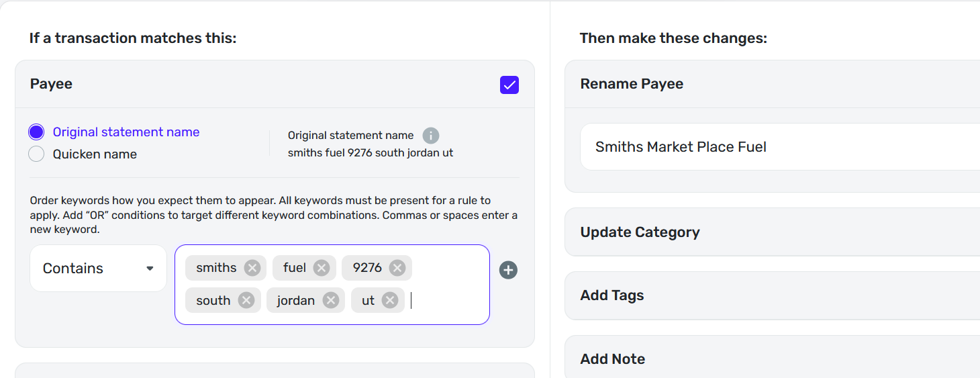Click the Payee section header

pos(51,84)
